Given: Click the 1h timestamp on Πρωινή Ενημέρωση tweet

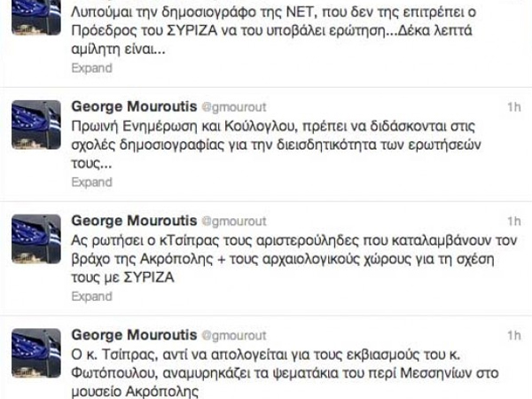Looking at the screenshot, I should click(x=514, y=106).
